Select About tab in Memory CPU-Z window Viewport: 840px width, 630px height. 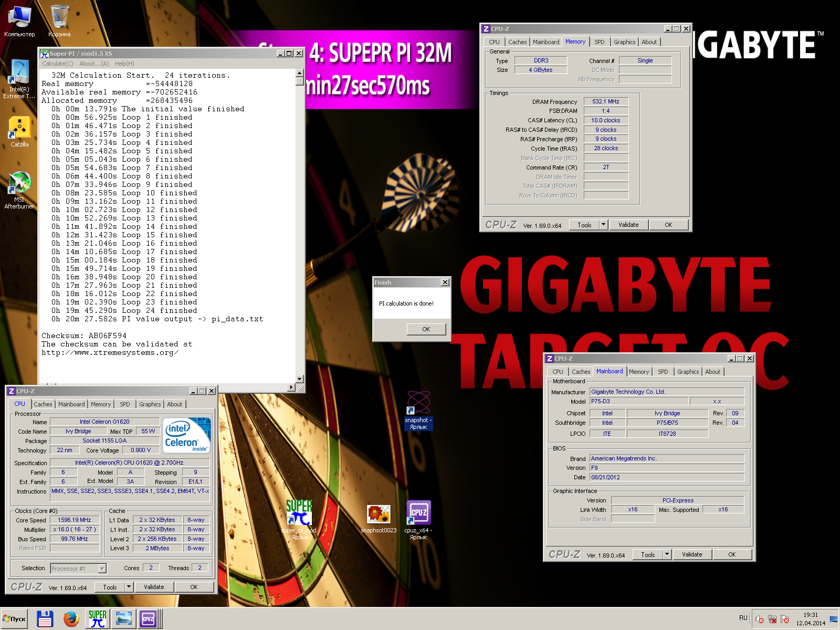[x=649, y=42]
